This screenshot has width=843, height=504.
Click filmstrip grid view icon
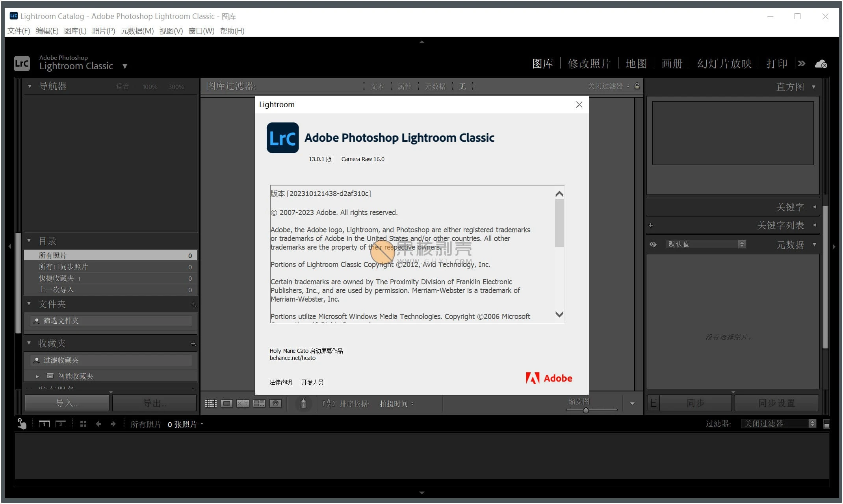pos(83,424)
